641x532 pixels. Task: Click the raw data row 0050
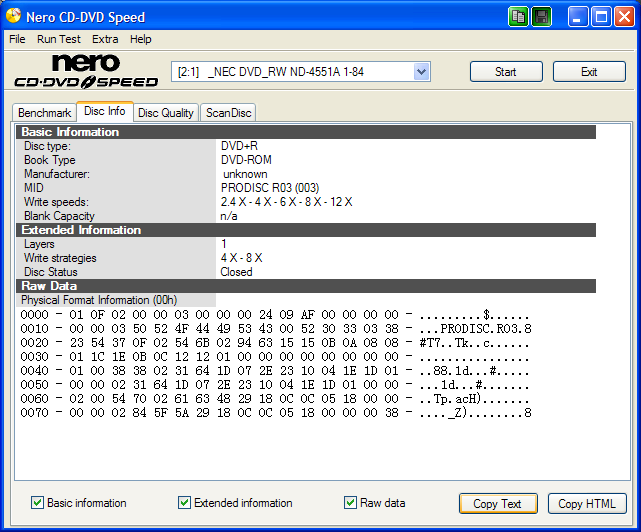click(x=275, y=385)
